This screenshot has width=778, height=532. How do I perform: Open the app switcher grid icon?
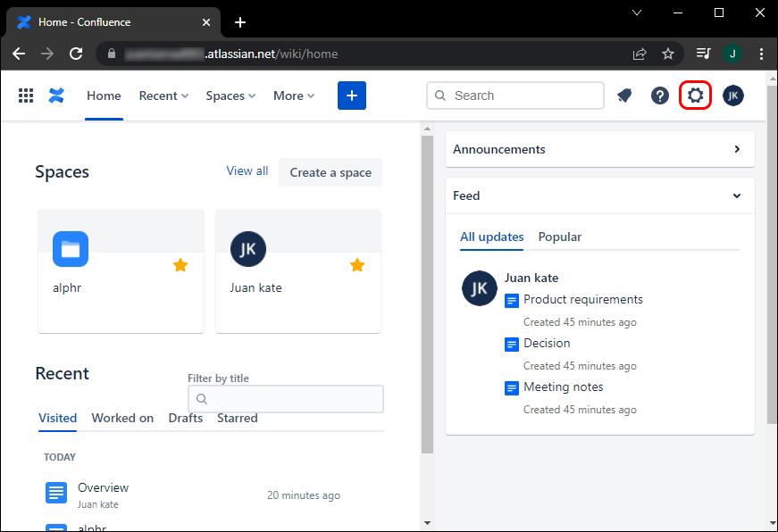coord(26,96)
